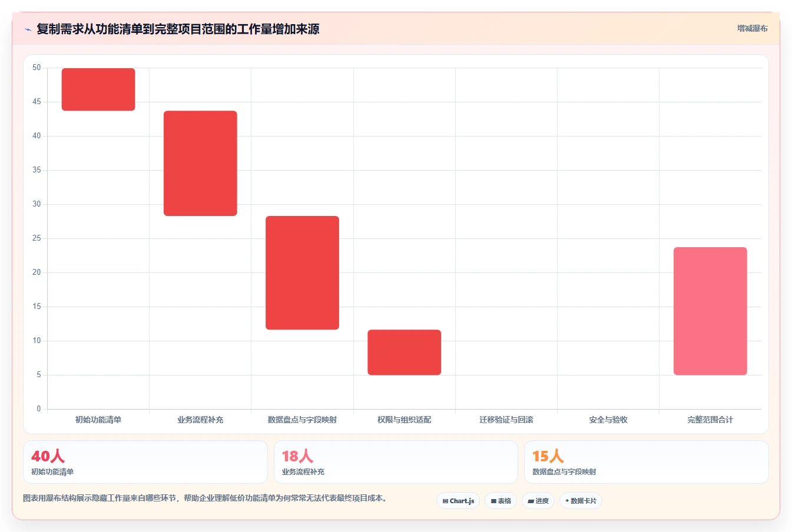Click the footer description starting 图表用瀑布结构
The image size is (792, 532).
[x=205, y=498]
